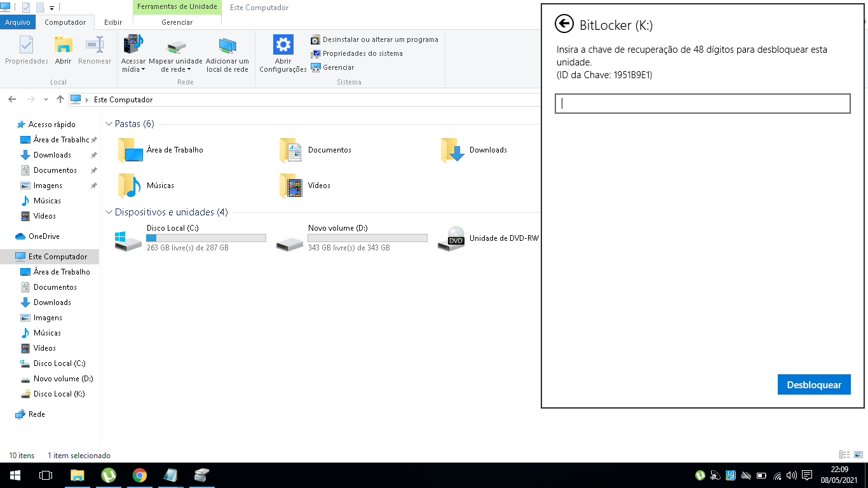
Task: Switch to details view in status bar
Action: [844, 455]
